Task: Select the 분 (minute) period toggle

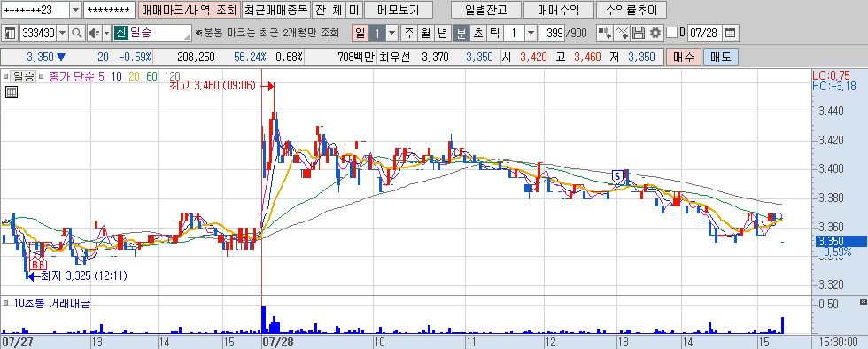Action: click(x=461, y=34)
